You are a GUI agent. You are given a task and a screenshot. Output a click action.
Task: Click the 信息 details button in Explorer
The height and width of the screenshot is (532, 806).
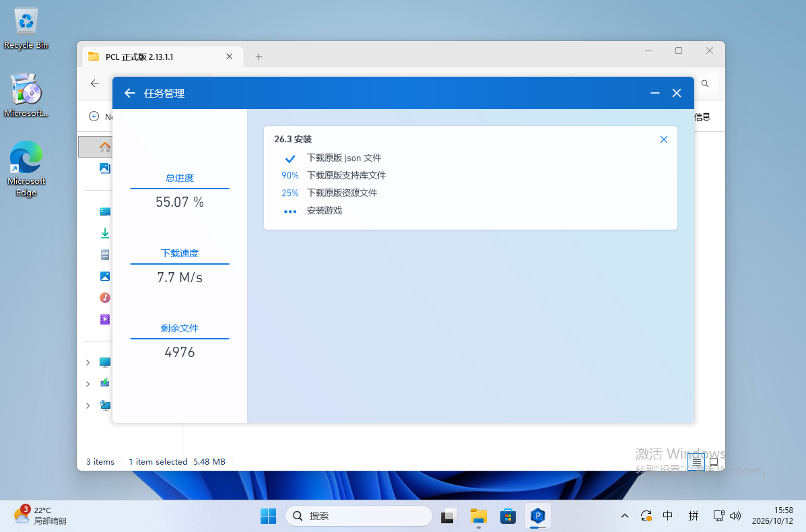702,117
